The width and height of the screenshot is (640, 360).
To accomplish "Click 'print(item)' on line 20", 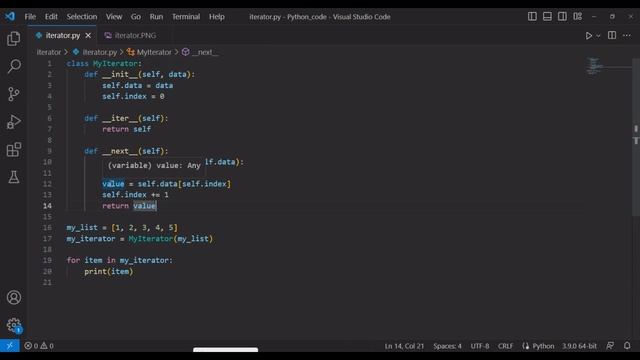I will 109,271.
